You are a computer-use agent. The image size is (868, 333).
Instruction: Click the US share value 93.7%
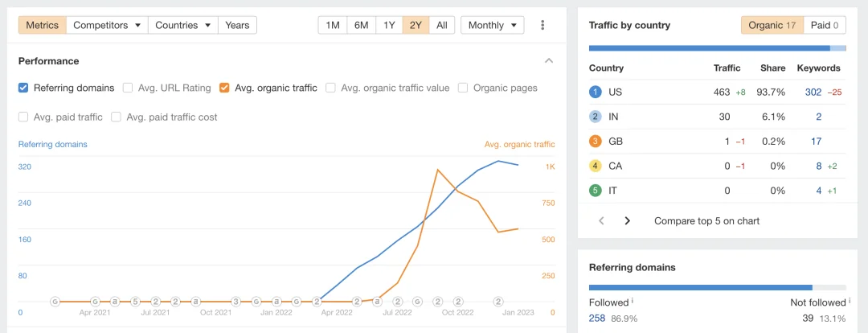click(771, 92)
